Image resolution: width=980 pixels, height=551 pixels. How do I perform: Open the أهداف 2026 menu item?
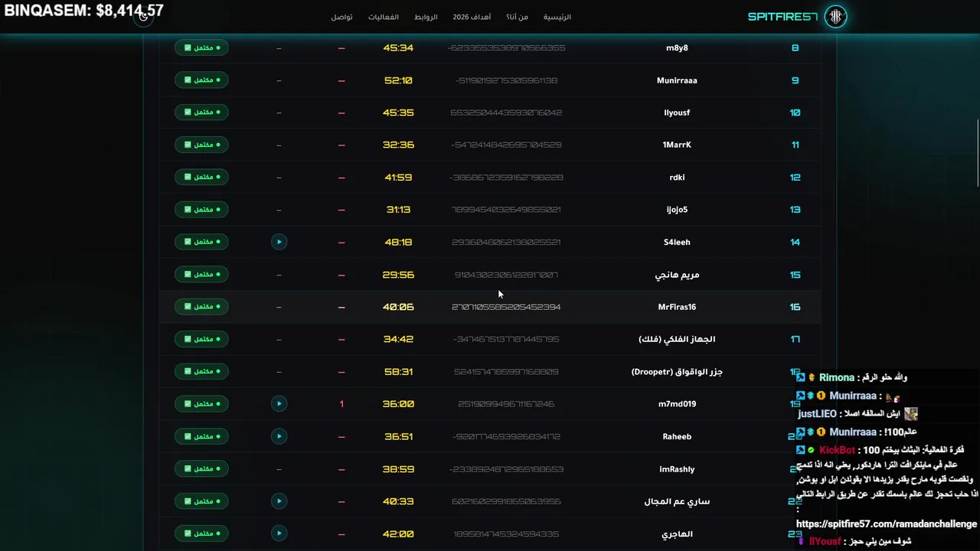click(472, 17)
